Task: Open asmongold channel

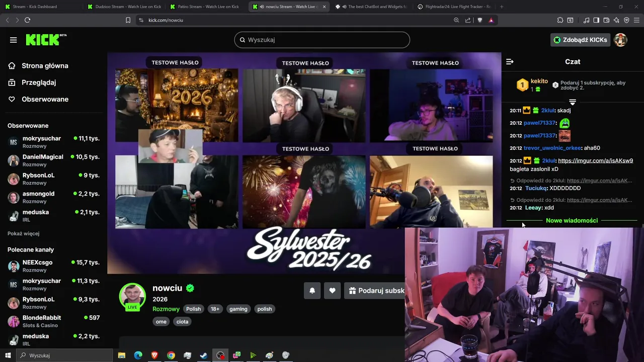Action: (x=53, y=197)
